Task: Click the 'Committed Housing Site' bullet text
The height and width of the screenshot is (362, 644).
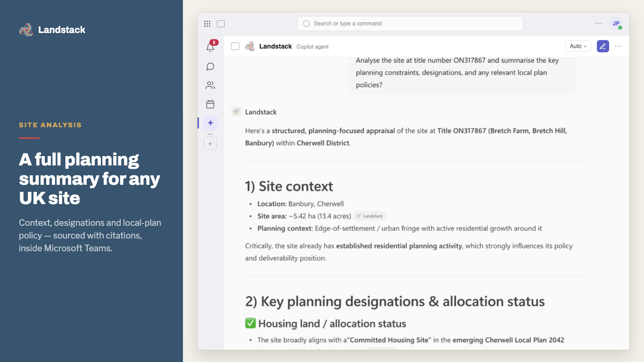Action: click(411, 340)
